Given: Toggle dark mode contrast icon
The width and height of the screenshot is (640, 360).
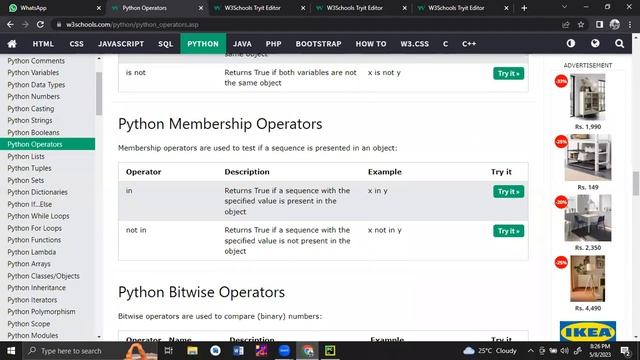Looking at the screenshot, I should coord(571,43).
